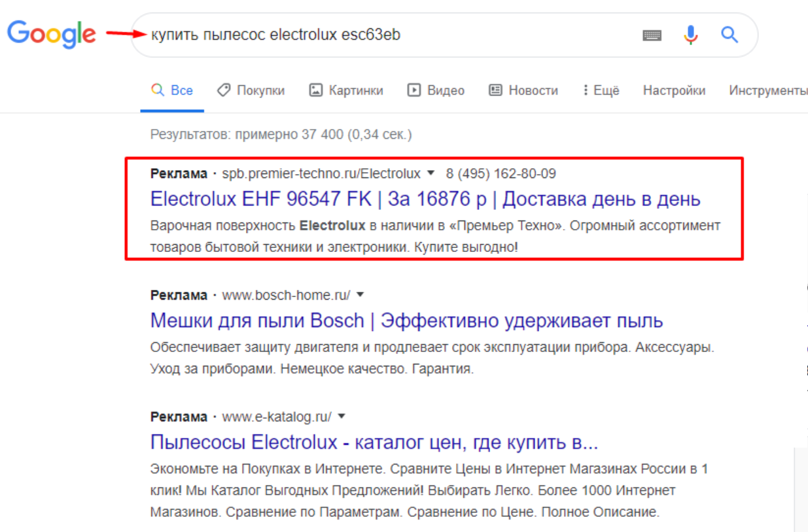Click the Новости newspaper icon

click(x=495, y=90)
